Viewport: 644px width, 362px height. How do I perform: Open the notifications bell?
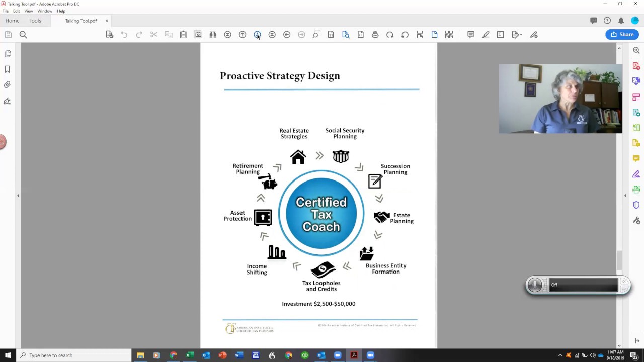click(621, 21)
